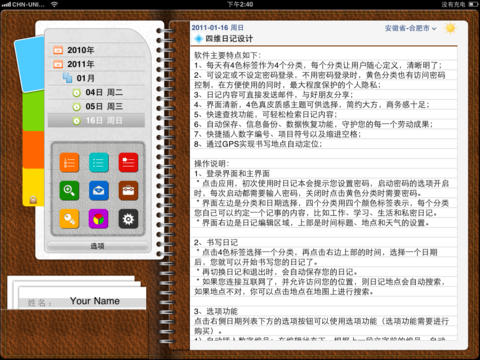480x360 pixels.
Task: Click the battery indicator in status bar
Action: point(473,4)
